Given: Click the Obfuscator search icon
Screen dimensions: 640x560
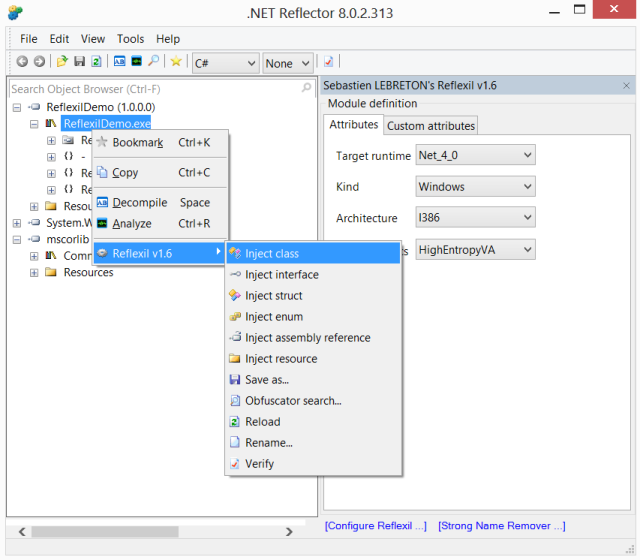Looking at the screenshot, I should [x=235, y=400].
